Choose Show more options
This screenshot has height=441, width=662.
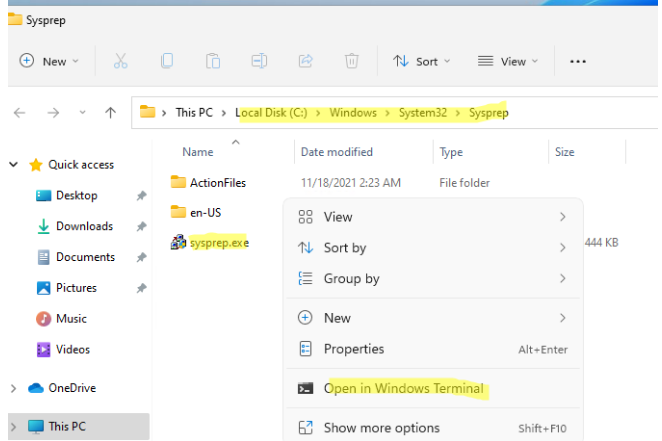coord(433,428)
